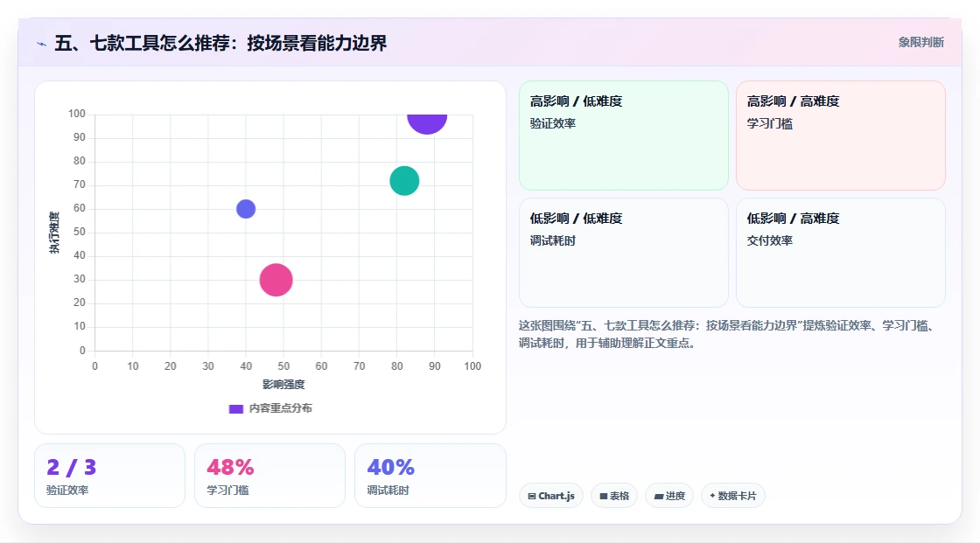Click the 40% 调试耗时 stat card

(430, 476)
